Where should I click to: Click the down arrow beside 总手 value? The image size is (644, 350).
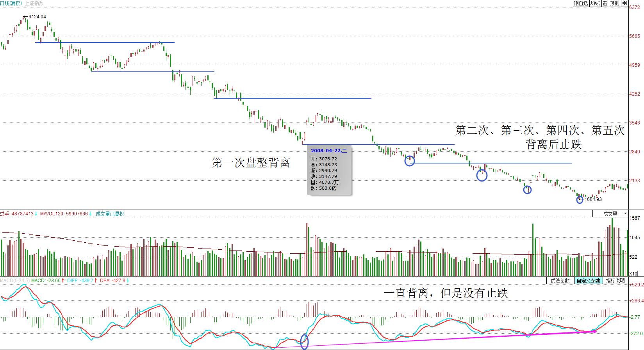coord(36,214)
